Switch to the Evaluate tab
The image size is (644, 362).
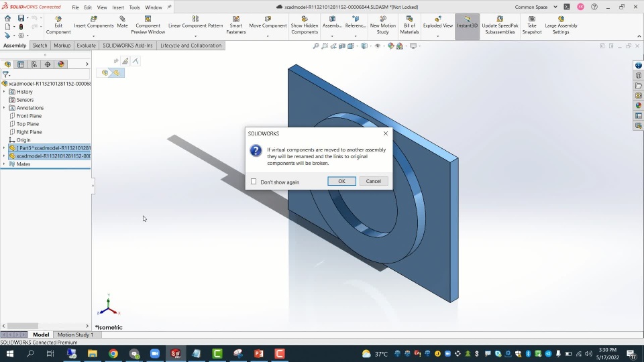click(x=87, y=46)
